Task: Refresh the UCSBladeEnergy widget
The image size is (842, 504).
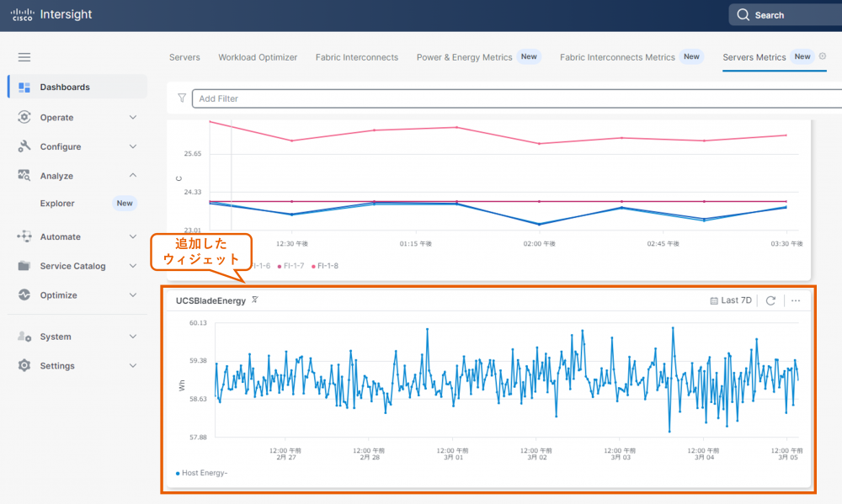Action: pyautogui.click(x=770, y=300)
